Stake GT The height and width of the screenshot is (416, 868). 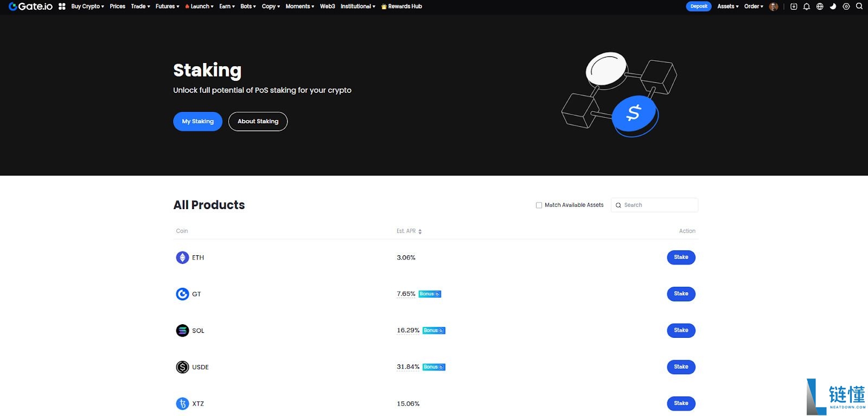coord(681,294)
